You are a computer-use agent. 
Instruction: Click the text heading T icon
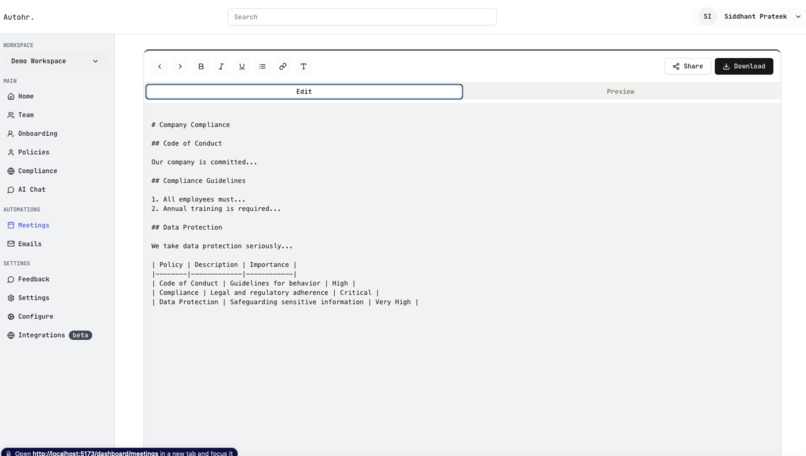[303, 66]
